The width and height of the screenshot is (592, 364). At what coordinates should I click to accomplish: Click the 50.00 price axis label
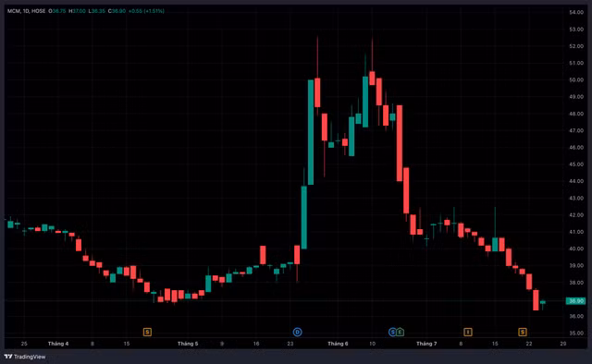[x=576, y=80]
